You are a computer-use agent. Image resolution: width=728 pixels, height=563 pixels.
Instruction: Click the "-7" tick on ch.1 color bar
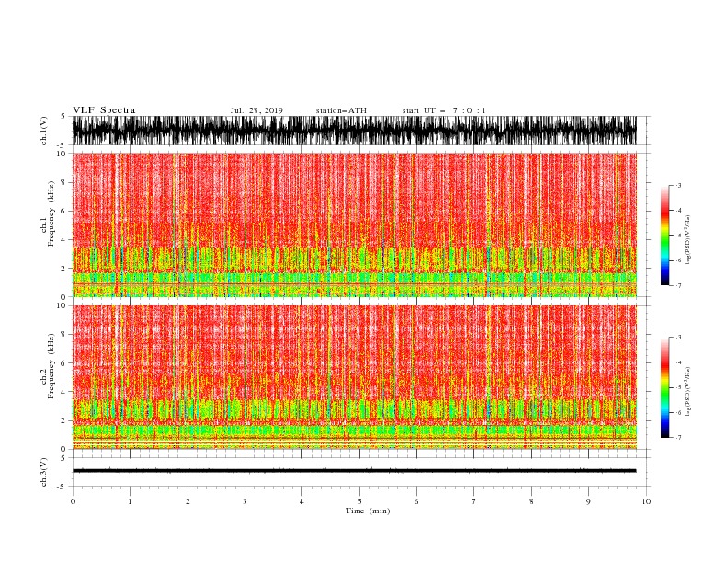coord(678,285)
